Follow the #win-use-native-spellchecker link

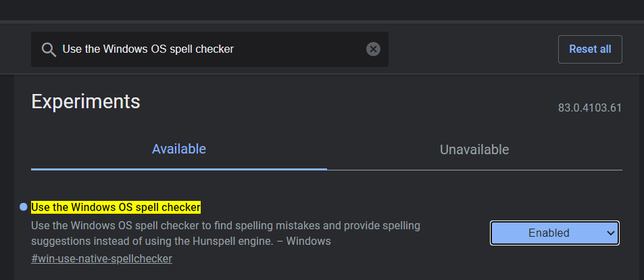101,258
